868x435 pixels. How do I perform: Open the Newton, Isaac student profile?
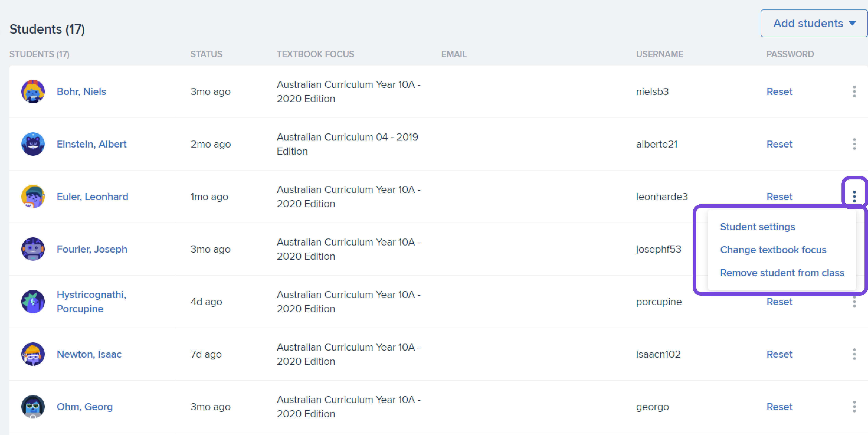click(x=89, y=354)
